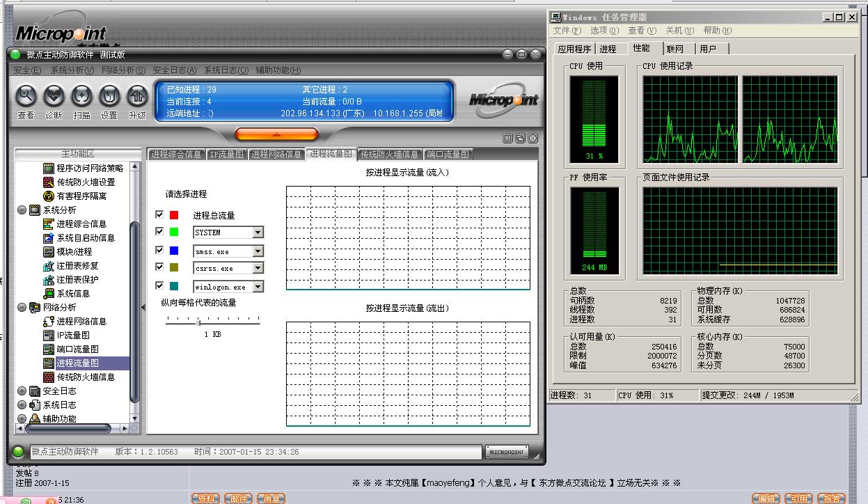Screen dimensions: 868x504
Task: Click the blue smss.exe color swatch
Action: tap(174, 251)
